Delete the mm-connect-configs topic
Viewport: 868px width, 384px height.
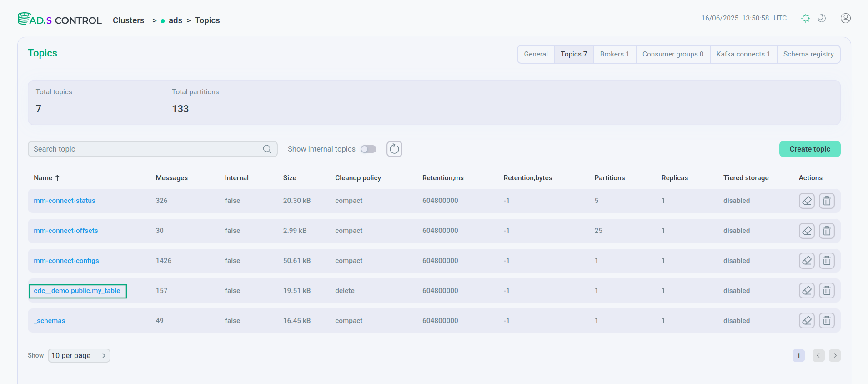coord(827,261)
